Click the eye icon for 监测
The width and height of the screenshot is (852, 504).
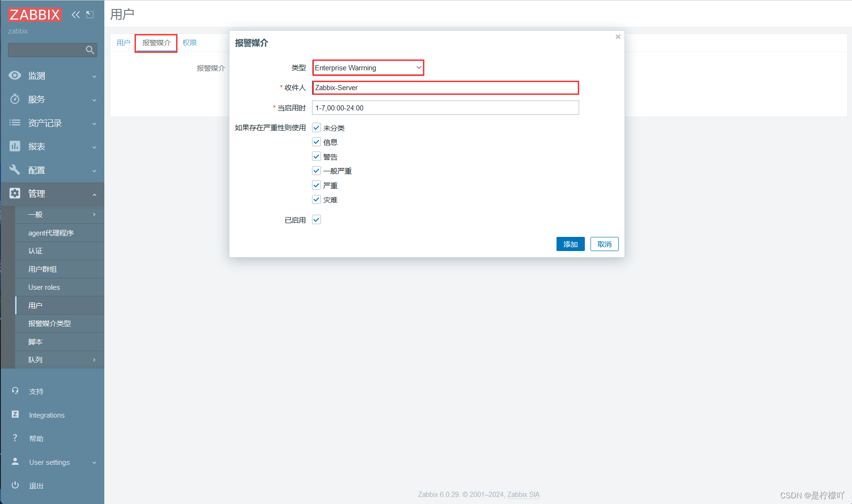pos(15,76)
